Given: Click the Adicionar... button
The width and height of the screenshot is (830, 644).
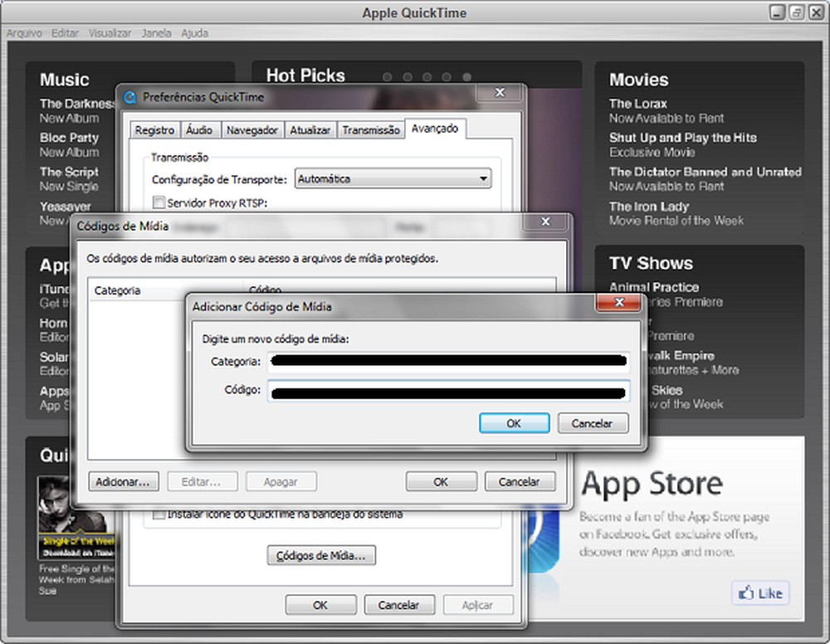Looking at the screenshot, I should click(x=123, y=481).
